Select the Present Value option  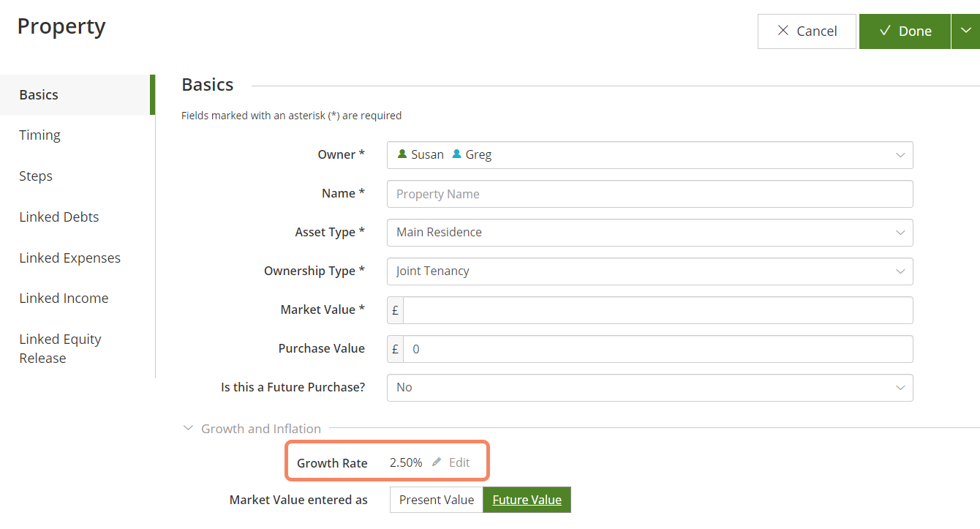coord(437,500)
